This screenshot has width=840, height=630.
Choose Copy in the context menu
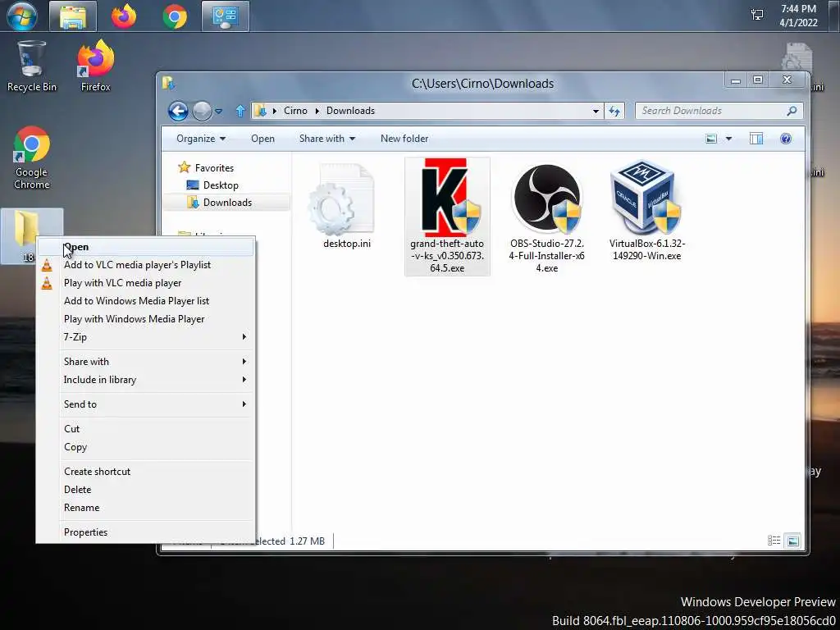click(145, 447)
